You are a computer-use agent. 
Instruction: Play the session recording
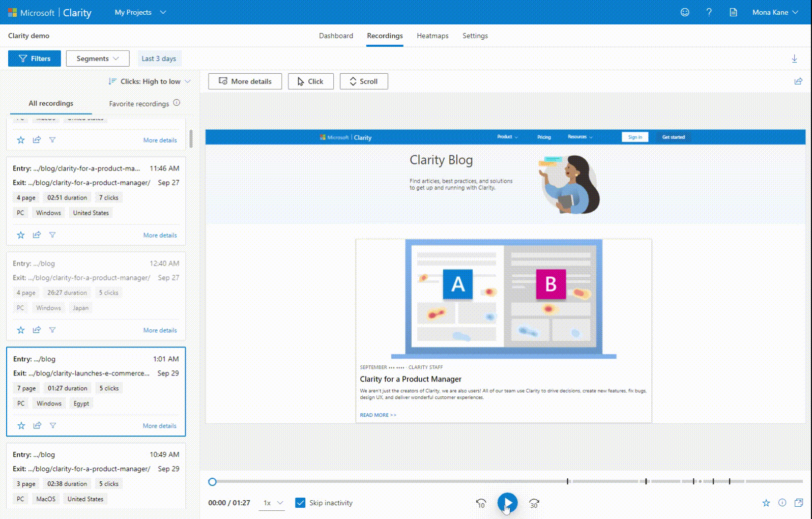tap(507, 503)
